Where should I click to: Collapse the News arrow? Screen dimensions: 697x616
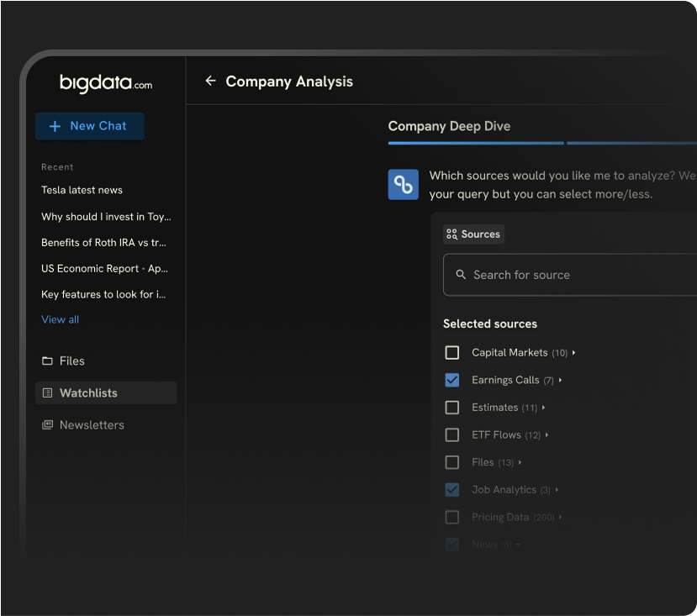pyautogui.click(x=518, y=545)
